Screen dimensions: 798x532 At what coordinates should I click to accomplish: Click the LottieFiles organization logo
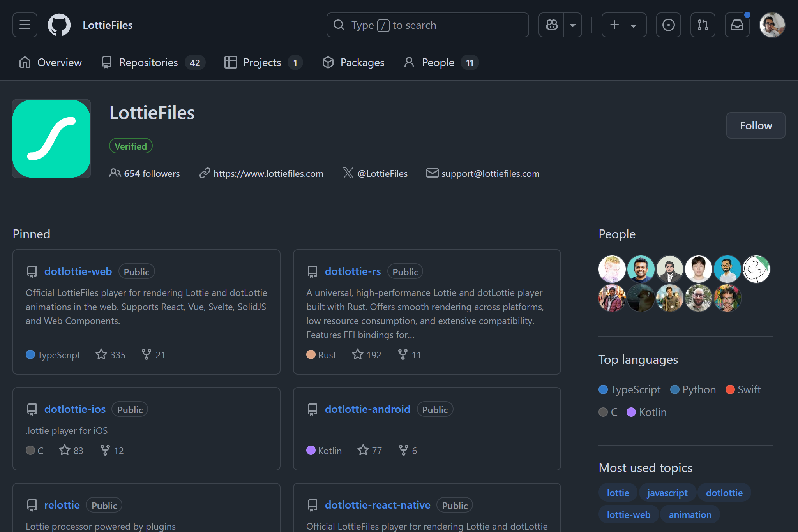pos(51,139)
